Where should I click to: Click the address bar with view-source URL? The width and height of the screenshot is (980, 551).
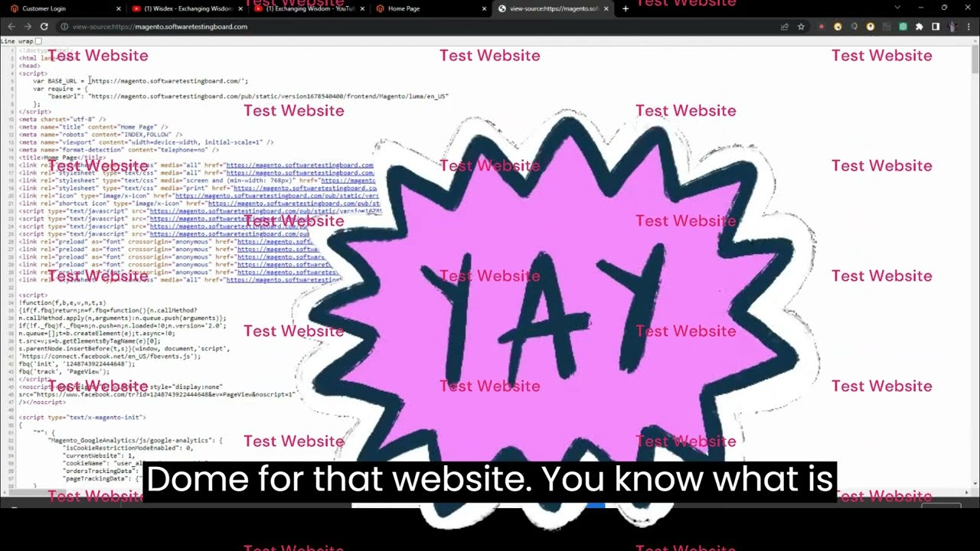[417, 26]
